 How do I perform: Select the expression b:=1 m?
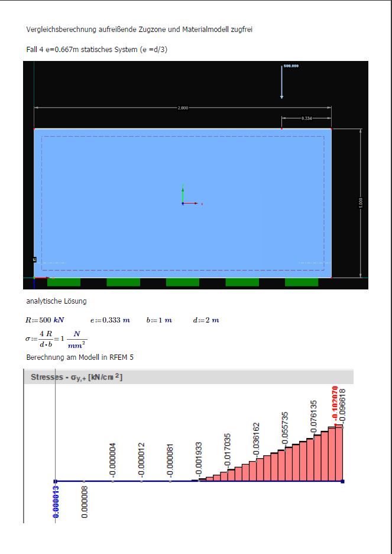click(x=159, y=320)
